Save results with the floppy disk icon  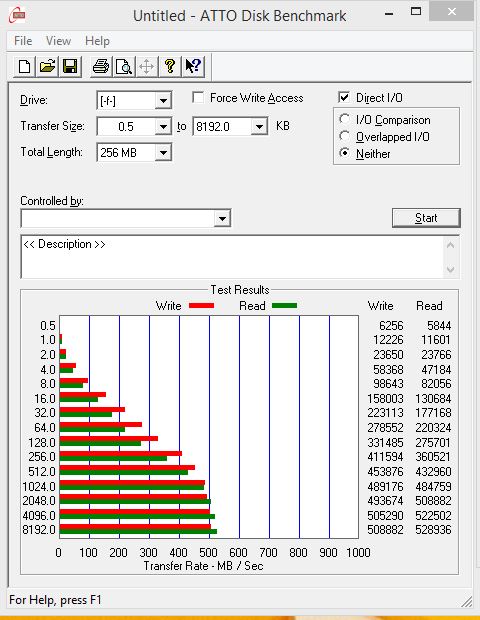pyautogui.click(x=70, y=66)
